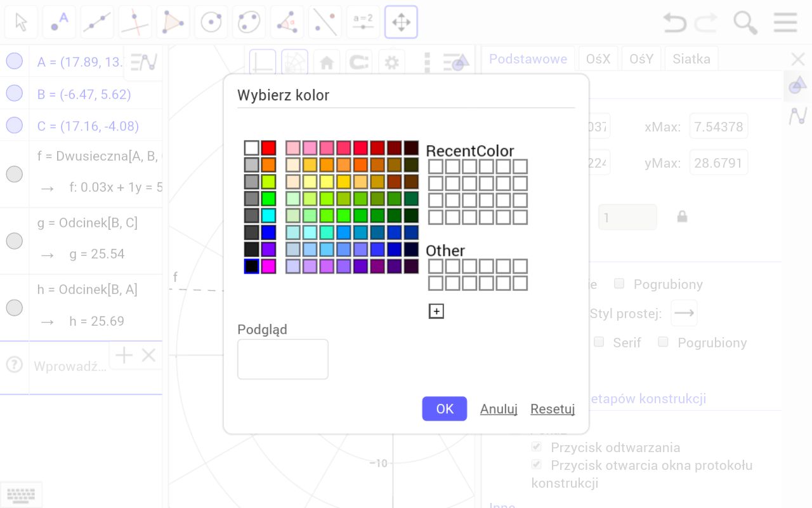Open the virtual keyboard icon
The height and width of the screenshot is (508, 812).
22,495
